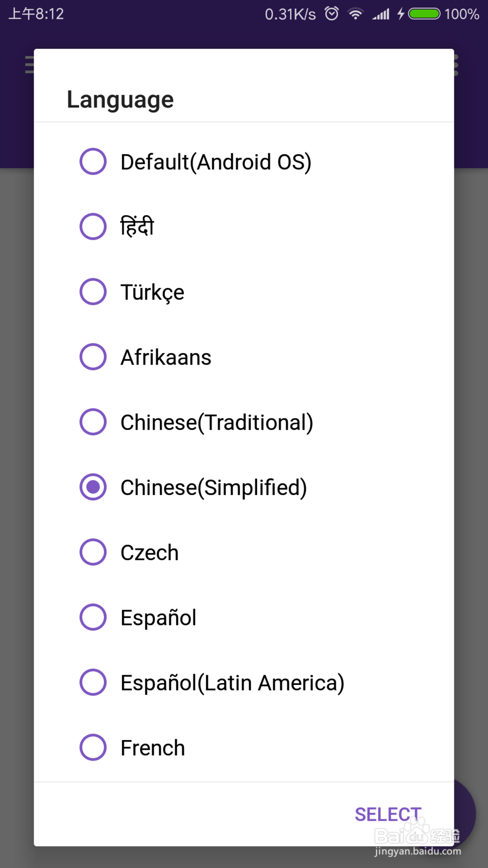The height and width of the screenshot is (868, 488).
Task: Tap the overflow three-dots menu icon
Action: 456,65
